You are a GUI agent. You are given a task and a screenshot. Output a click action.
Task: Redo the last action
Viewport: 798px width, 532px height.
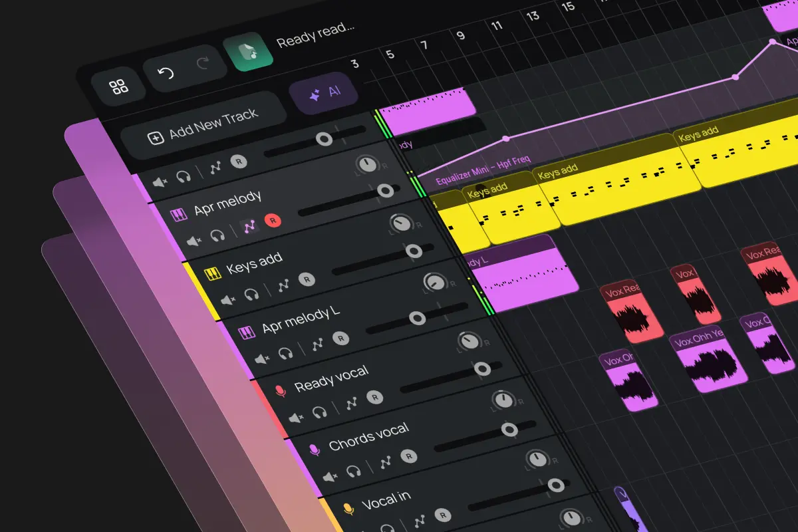click(203, 65)
